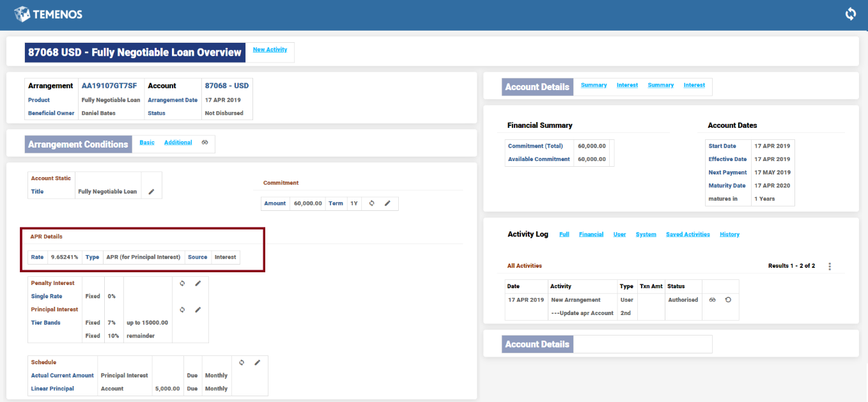
Task: Open the History tab in the Activity Log
Action: point(729,235)
